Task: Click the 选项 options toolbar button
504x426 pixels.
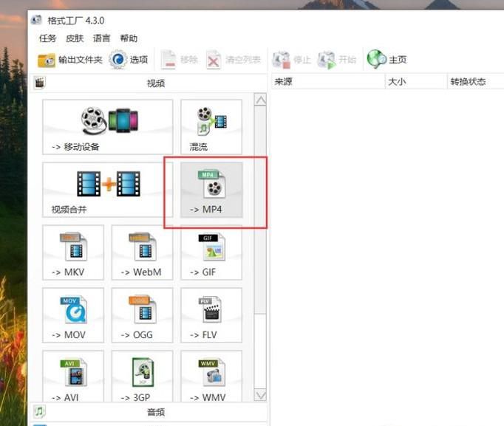Action: click(129, 60)
